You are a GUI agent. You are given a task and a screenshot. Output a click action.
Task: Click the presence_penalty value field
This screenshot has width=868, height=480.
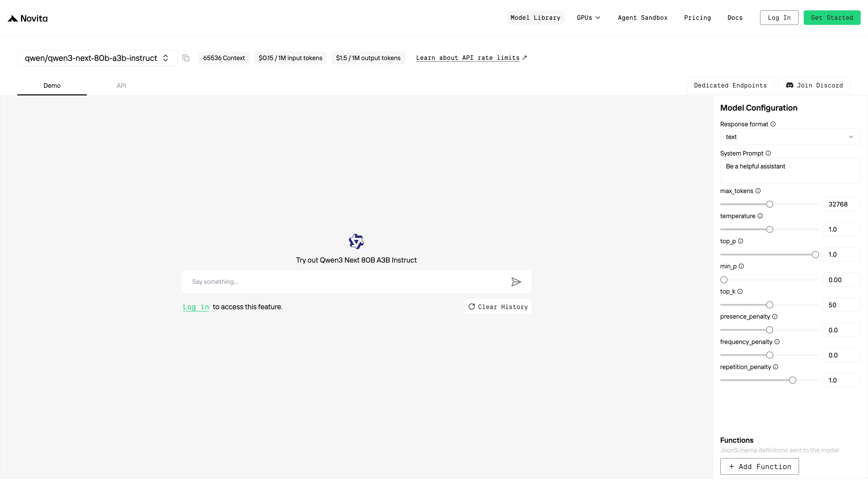(x=841, y=330)
